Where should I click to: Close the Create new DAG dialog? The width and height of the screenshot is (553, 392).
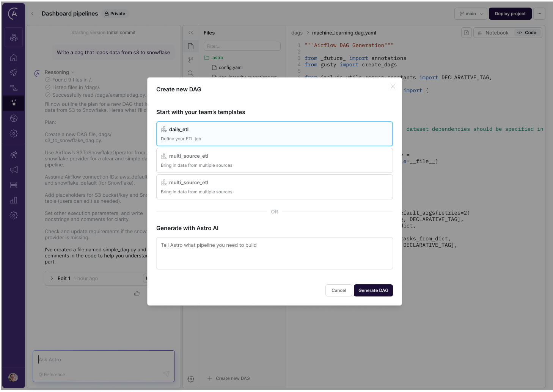(393, 86)
